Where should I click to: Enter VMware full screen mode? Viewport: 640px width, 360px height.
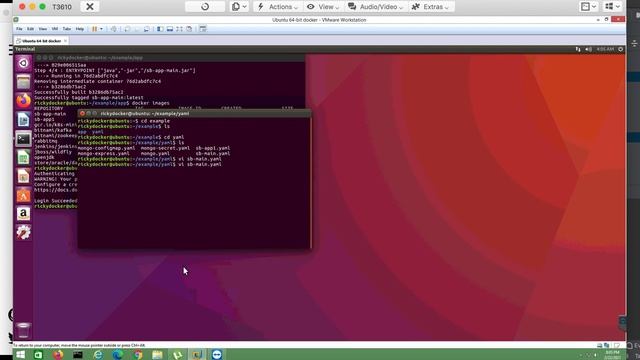pyautogui.click(x=179, y=29)
